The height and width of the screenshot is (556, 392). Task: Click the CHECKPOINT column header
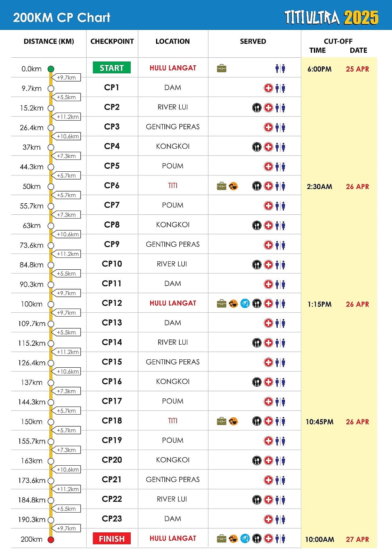(112, 41)
